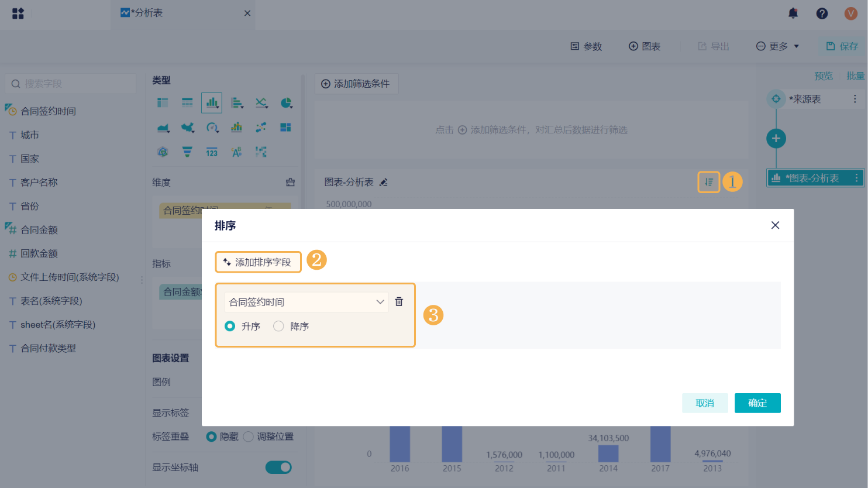Toggle the 显示坐标轴 switch
868x488 pixels.
coord(278,467)
